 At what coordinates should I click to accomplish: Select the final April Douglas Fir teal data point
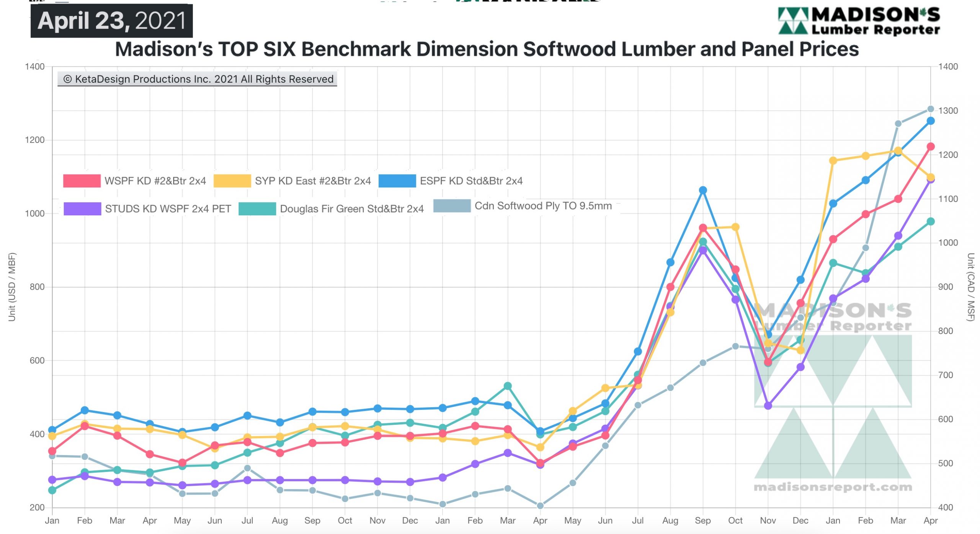point(931,222)
